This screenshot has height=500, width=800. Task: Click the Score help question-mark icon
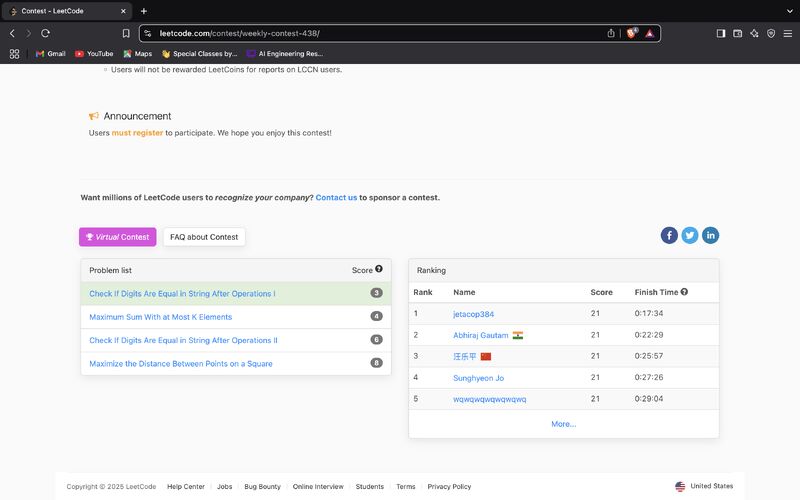[379, 269]
